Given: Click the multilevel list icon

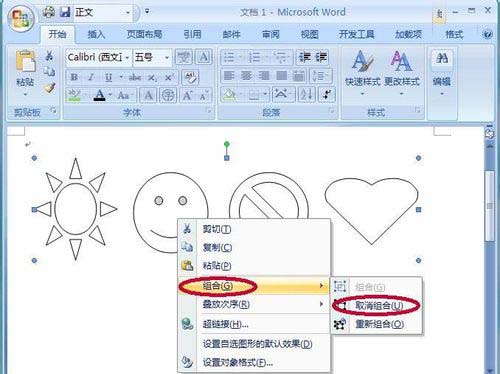Looking at the screenshot, I should [281, 57].
